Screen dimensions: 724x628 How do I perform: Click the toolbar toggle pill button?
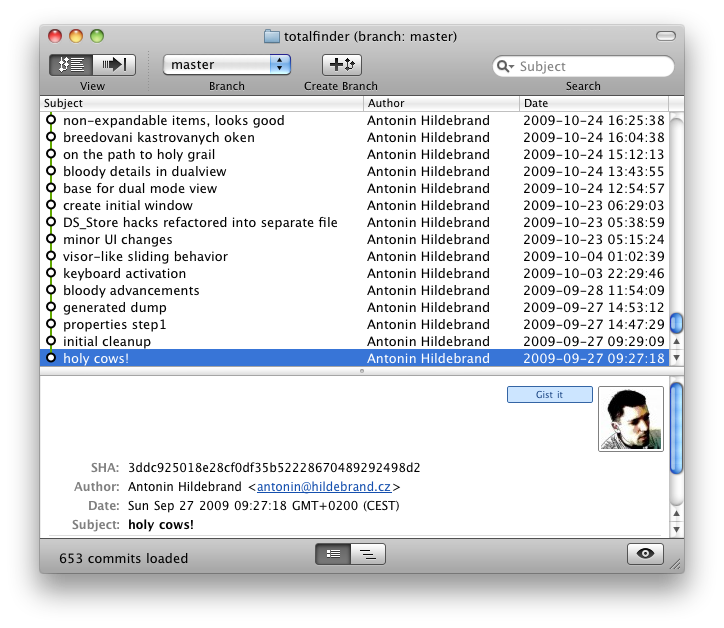point(665,36)
